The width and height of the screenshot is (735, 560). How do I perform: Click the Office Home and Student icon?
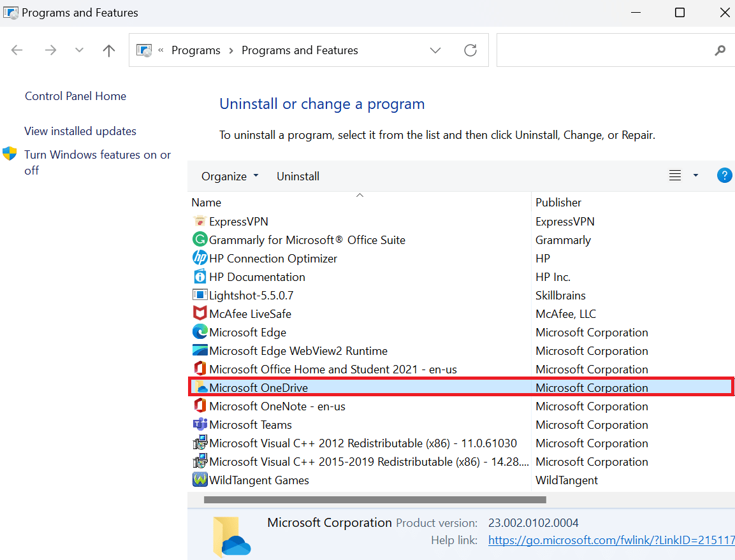coord(200,369)
